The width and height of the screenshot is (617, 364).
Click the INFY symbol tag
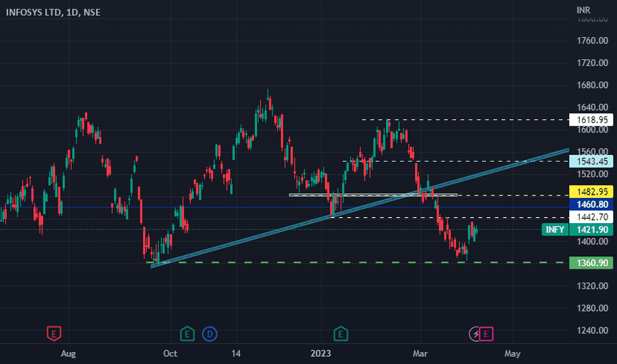point(555,230)
